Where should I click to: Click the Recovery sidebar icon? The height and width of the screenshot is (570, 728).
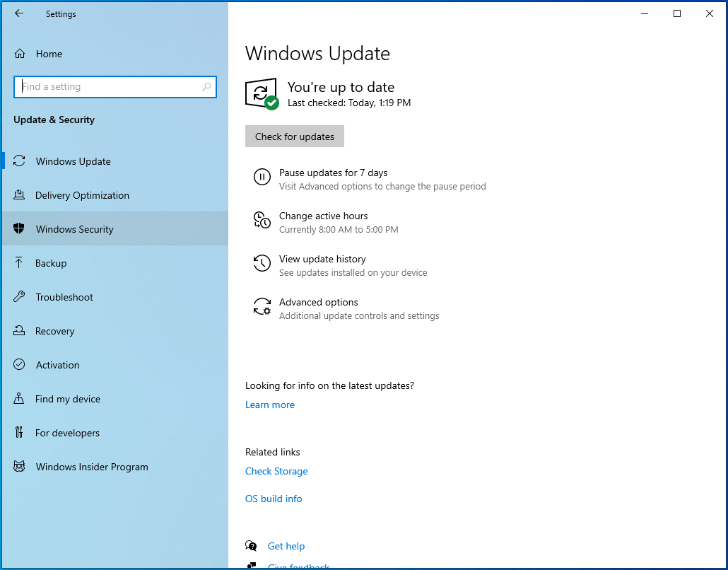pos(19,330)
